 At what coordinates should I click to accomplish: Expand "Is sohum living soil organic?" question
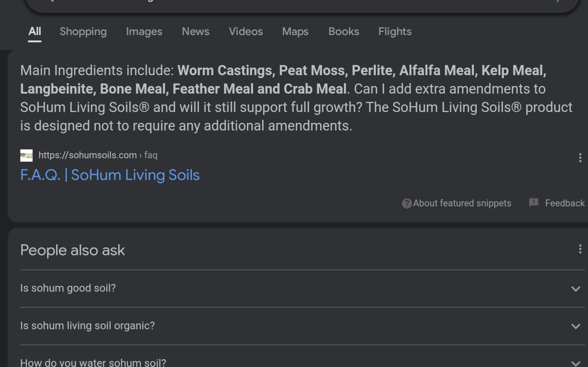[575, 326]
